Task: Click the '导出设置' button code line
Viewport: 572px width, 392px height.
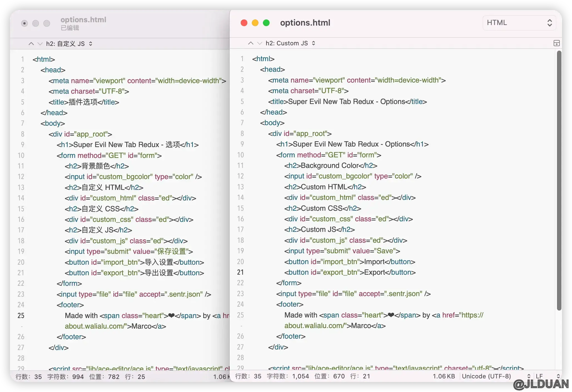Action: click(134, 273)
